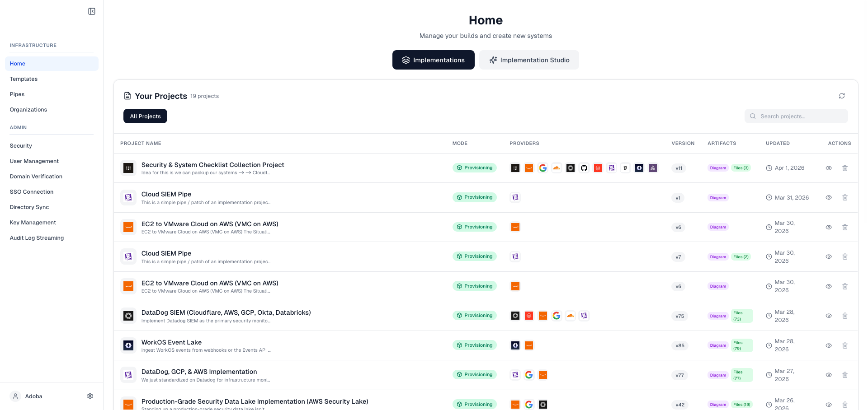Image resolution: width=868 pixels, height=410 pixels.
Task: Collapse the left sidebar using the panel toggle
Action: (x=92, y=11)
